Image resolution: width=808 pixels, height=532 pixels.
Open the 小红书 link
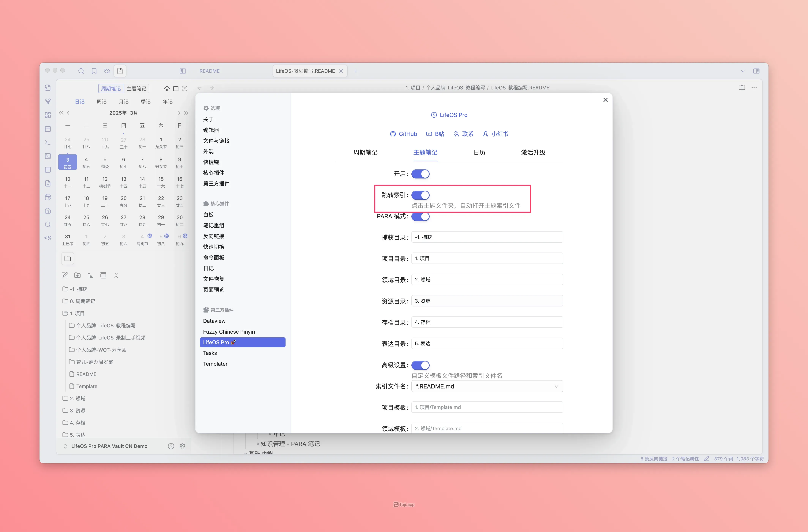[x=495, y=134]
